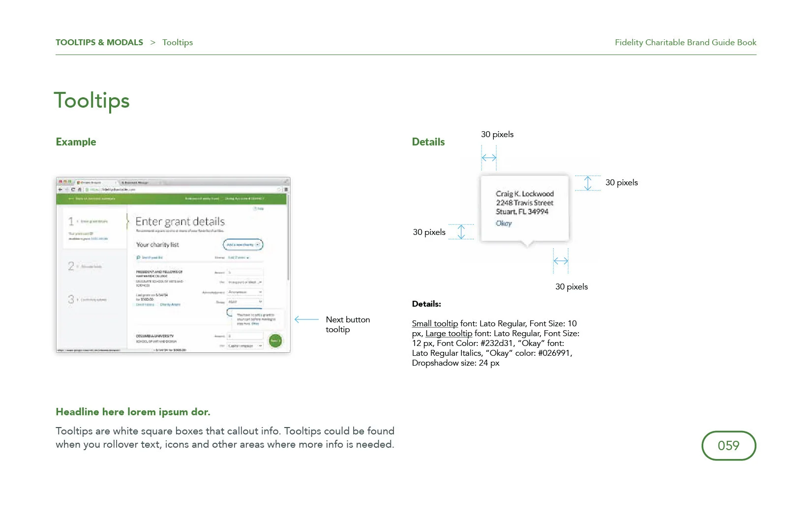Screen dimensions: 812x516
Task: Open the browser hamburger menu icon in the mockup
Action: (286, 190)
